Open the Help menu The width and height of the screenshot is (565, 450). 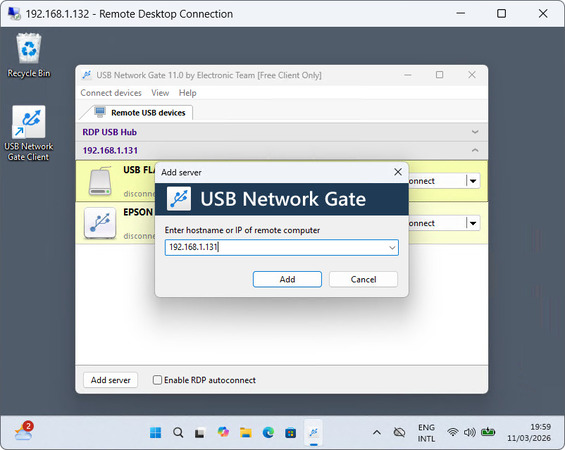[x=187, y=93]
